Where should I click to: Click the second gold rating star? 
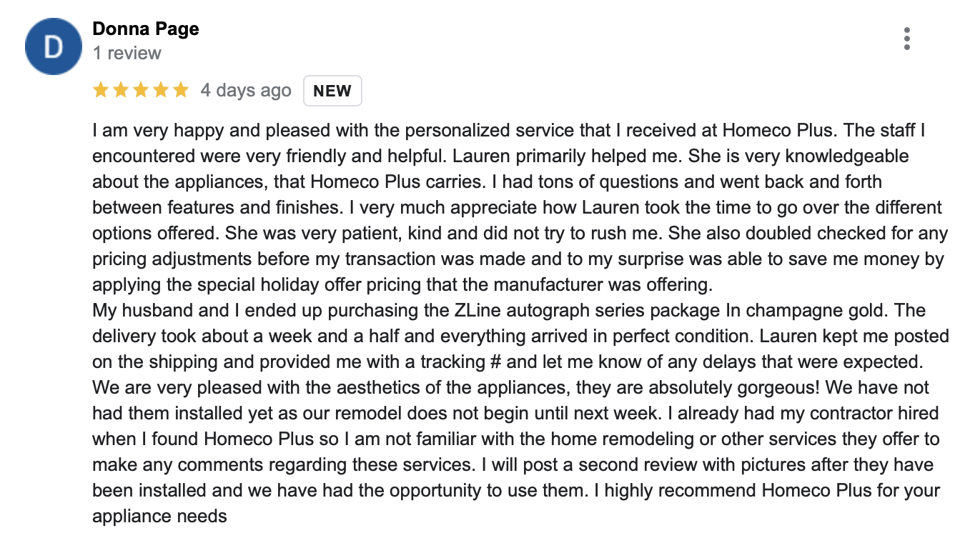pyautogui.click(x=121, y=90)
